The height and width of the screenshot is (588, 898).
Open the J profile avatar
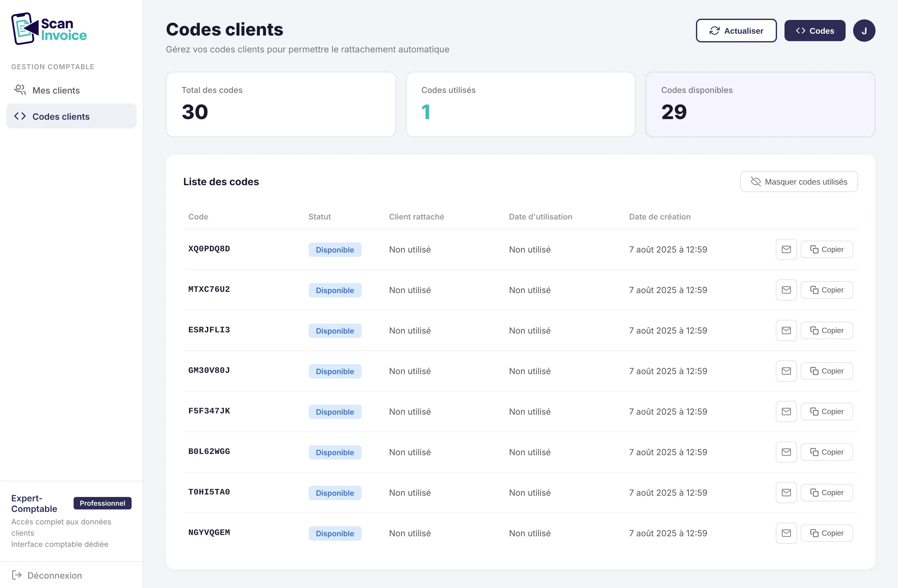point(864,30)
